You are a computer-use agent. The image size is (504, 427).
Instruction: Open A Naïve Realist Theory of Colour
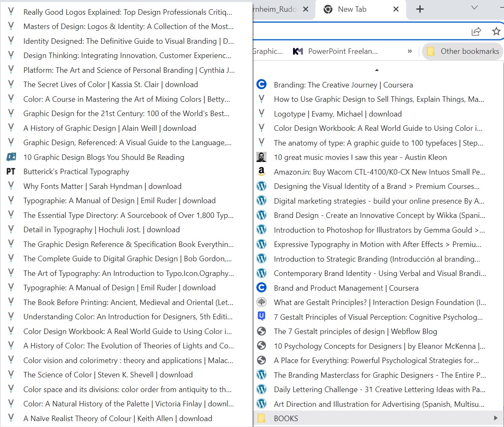pyautogui.click(x=126, y=418)
